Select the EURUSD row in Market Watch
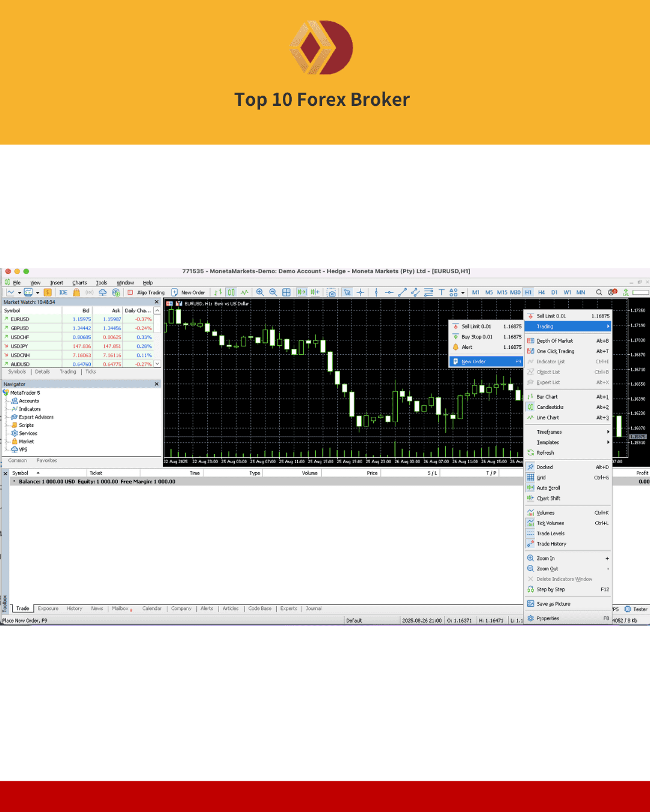 click(x=20, y=319)
